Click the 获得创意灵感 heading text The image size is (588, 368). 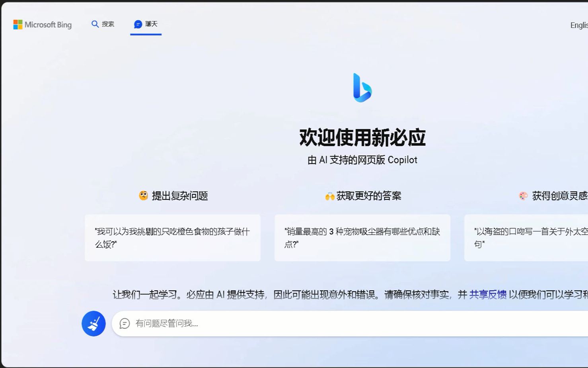560,196
